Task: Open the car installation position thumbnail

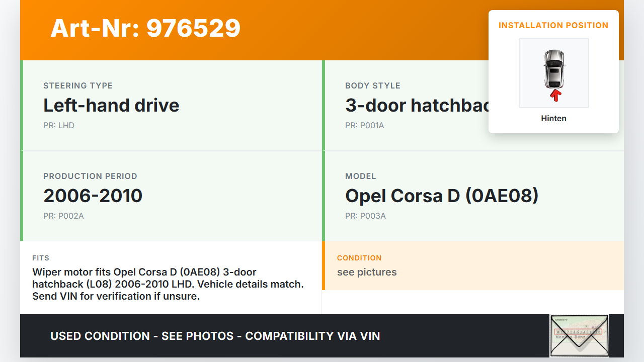Action: (x=554, y=73)
